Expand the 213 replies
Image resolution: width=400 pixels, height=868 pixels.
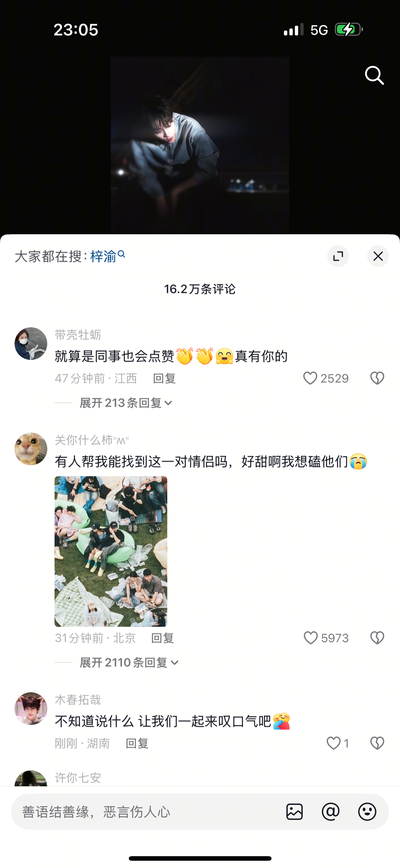point(126,403)
